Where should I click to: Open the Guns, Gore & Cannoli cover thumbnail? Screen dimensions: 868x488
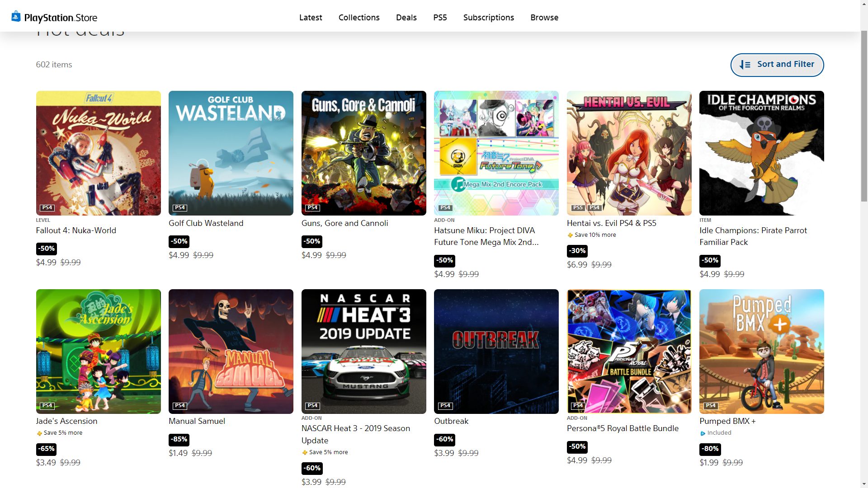(363, 153)
